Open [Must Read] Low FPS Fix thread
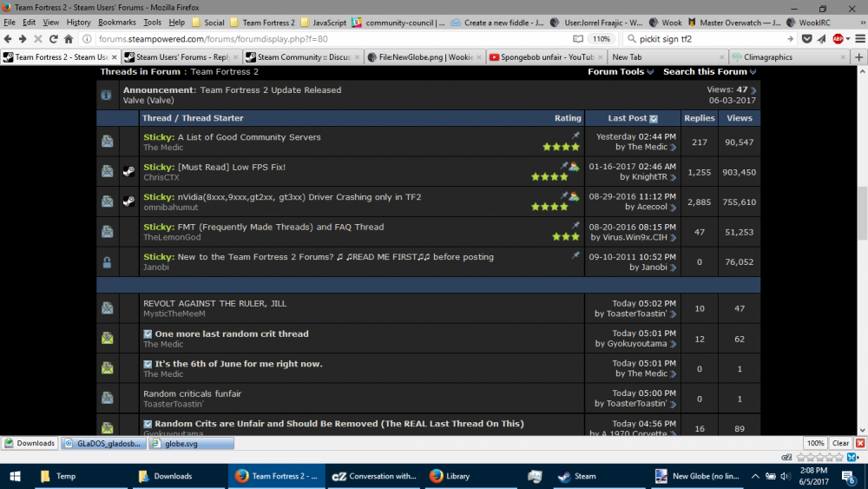This screenshot has height=489, width=868. pos(232,167)
